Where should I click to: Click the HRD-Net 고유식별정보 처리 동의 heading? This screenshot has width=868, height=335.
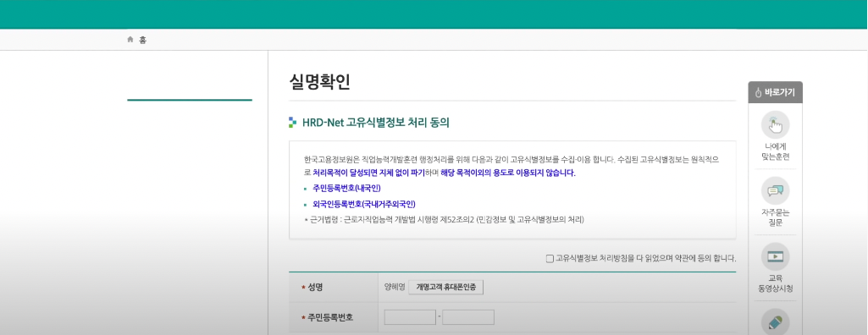[x=375, y=123]
